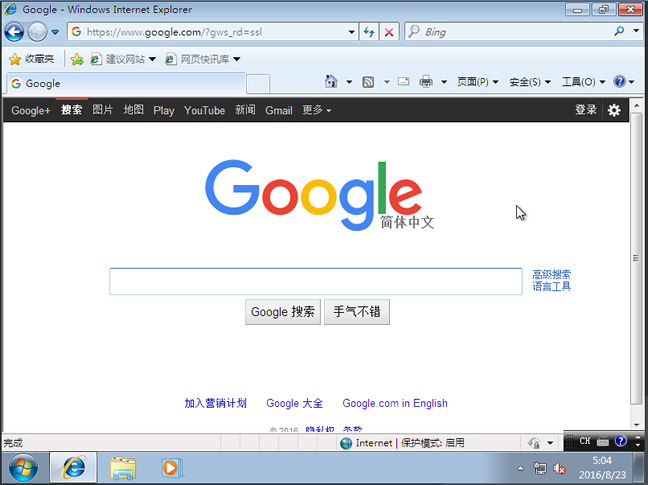Click the 登录 sign-in link

point(586,109)
